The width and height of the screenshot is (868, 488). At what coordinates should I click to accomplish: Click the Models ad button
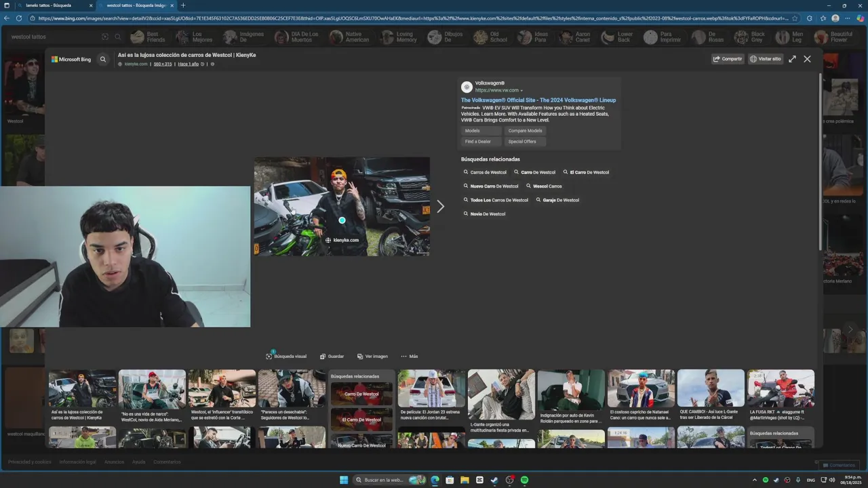click(x=481, y=131)
